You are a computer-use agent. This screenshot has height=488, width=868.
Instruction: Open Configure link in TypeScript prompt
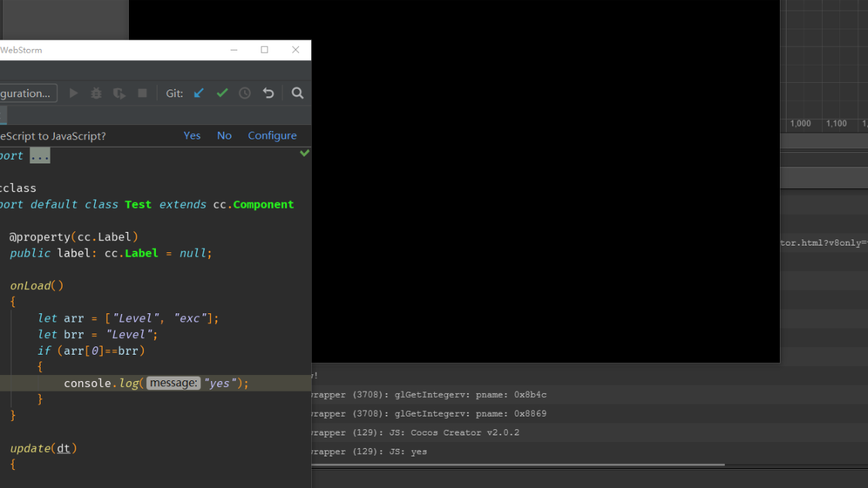(272, 136)
